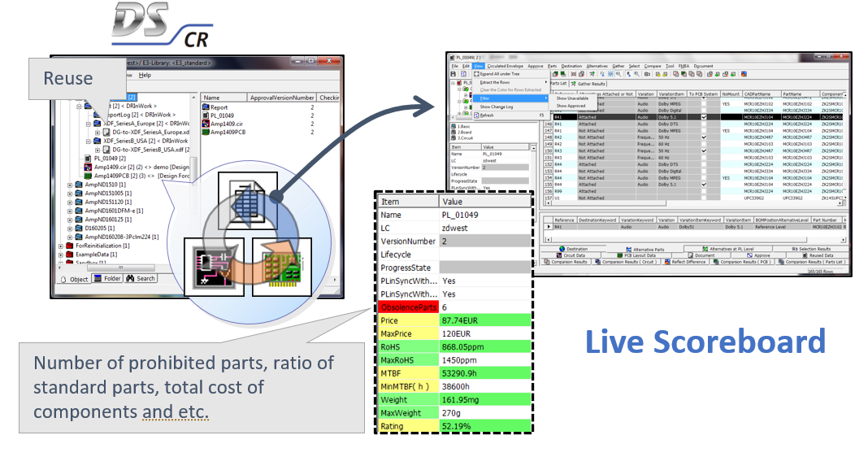The image size is (868, 457).
Task: Click the ApprovalVersionNumber column header
Action: click(281, 97)
